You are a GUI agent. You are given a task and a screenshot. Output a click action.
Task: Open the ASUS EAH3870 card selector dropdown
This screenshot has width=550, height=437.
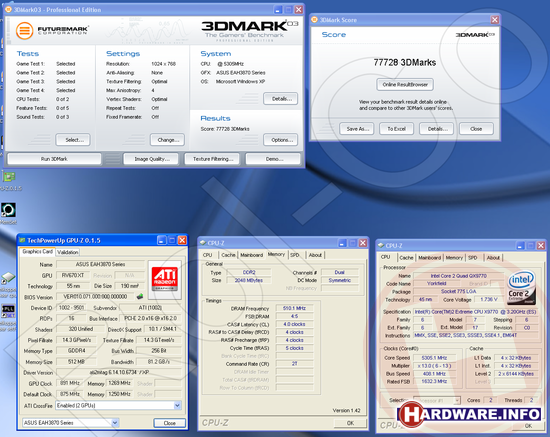tap(115, 423)
